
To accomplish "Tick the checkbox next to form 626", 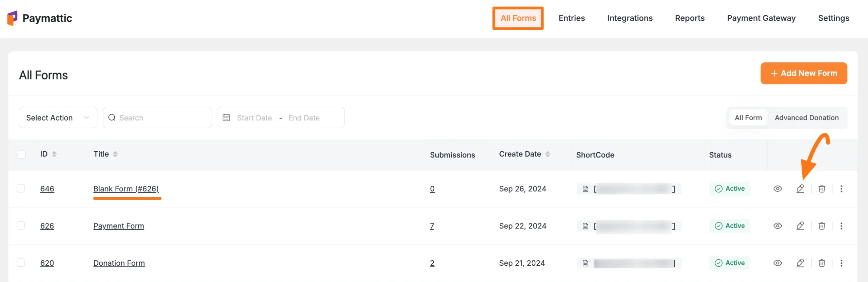I will (21, 225).
